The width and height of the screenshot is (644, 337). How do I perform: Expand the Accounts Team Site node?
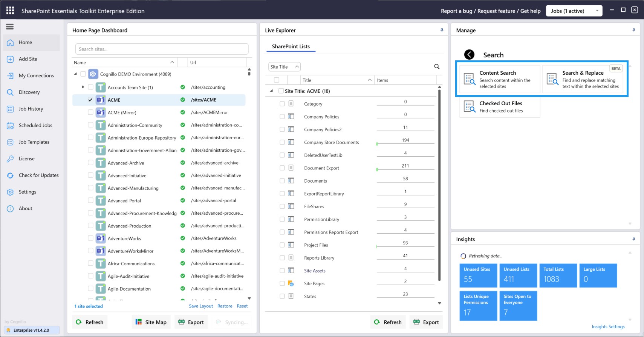tap(83, 87)
